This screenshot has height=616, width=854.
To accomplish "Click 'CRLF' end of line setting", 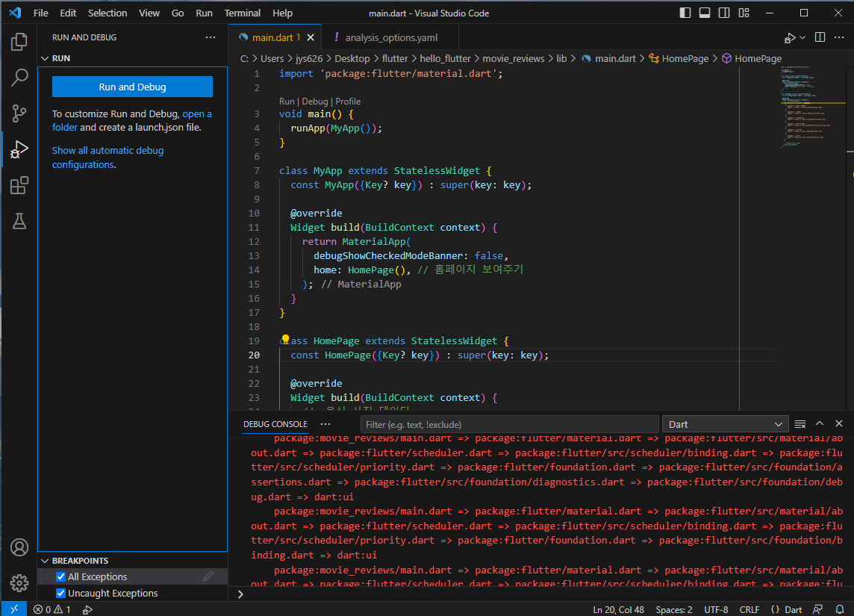I will click(x=749, y=609).
